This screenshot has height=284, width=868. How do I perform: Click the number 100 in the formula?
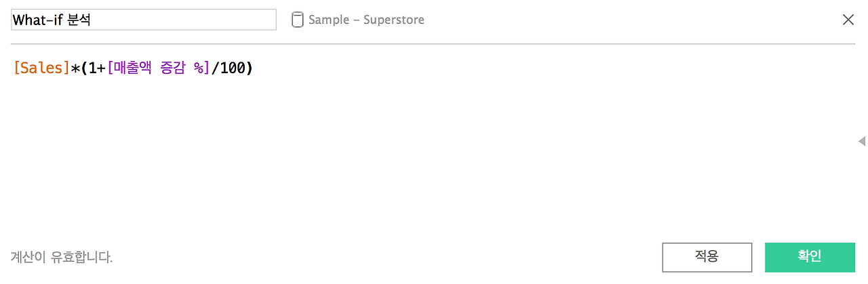tap(233, 68)
